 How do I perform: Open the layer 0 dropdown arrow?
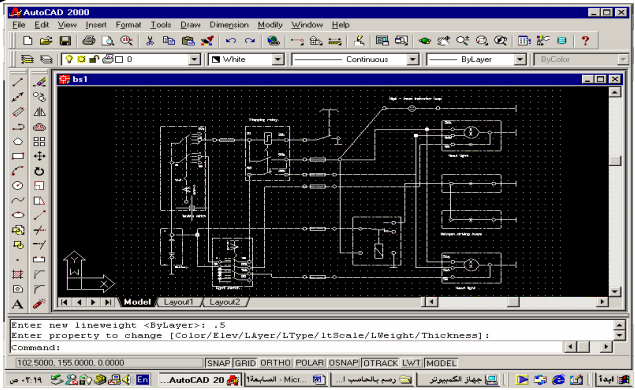click(x=194, y=60)
